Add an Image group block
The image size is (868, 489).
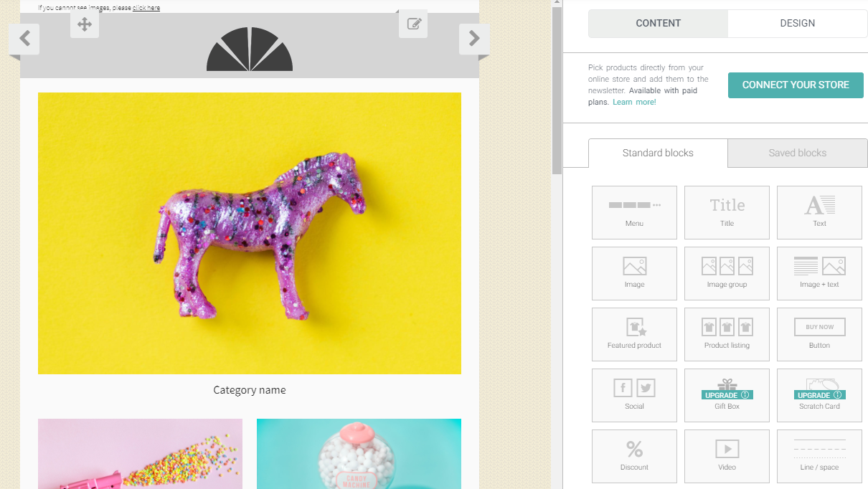pyautogui.click(x=727, y=273)
